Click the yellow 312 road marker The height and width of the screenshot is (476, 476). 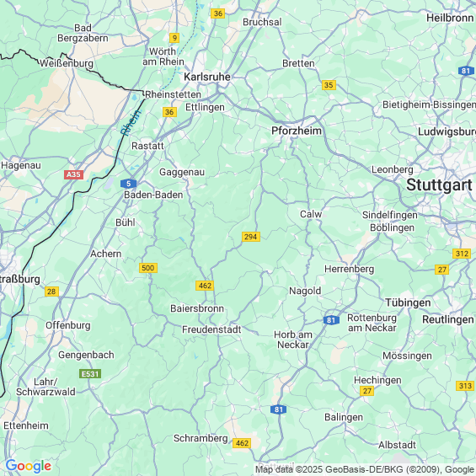(462, 254)
